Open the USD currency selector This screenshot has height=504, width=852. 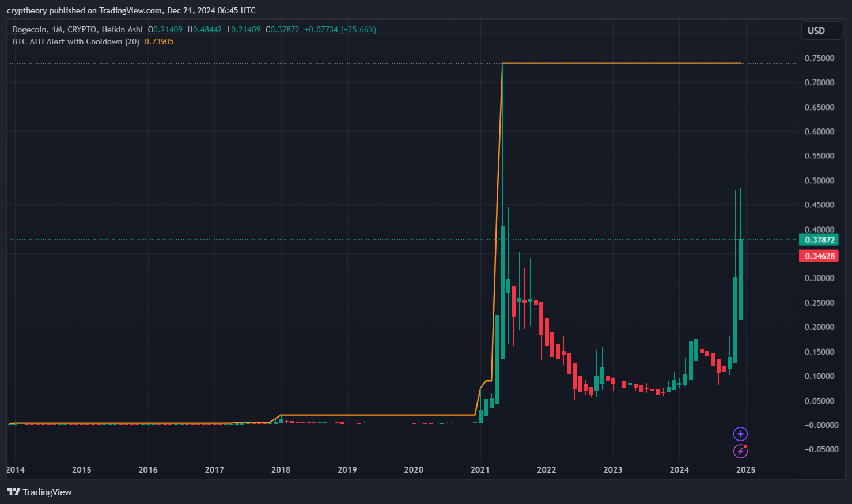[x=822, y=31]
